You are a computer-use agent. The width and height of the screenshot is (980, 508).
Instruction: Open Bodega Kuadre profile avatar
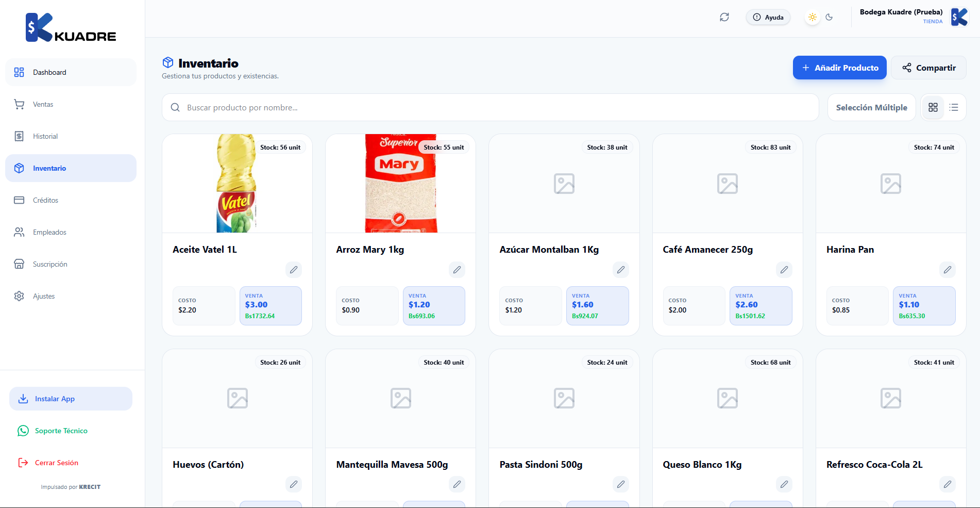[959, 17]
